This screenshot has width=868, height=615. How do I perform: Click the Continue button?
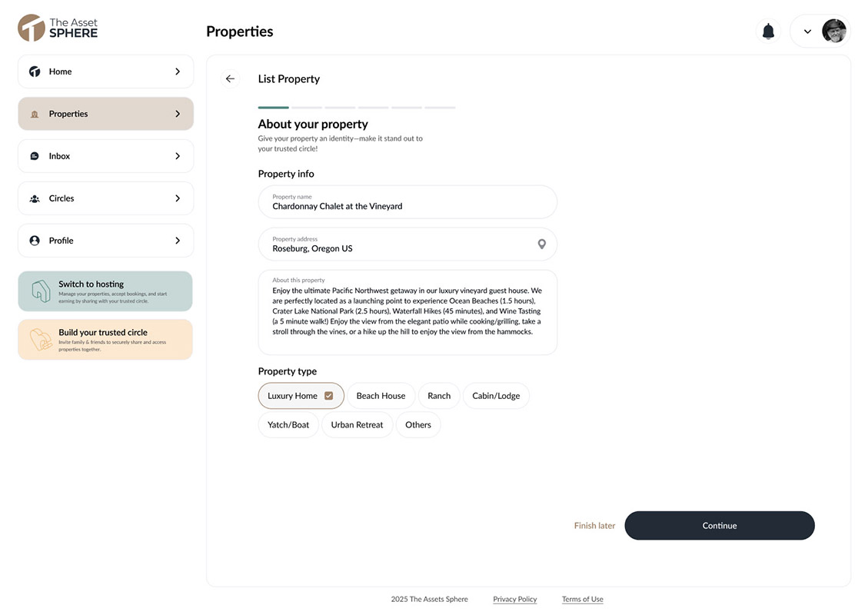coord(719,525)
